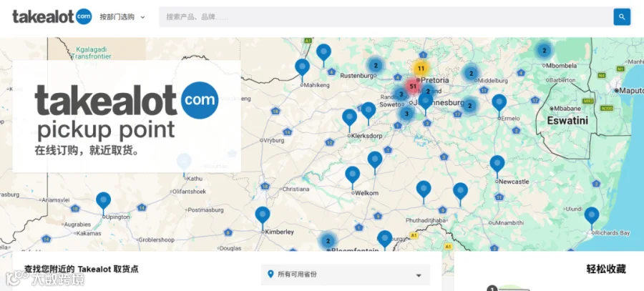The image size is (644, 291).
Task: Click the takealot.com logo in header
Action: pyautogui.click(x=52, y=17)
